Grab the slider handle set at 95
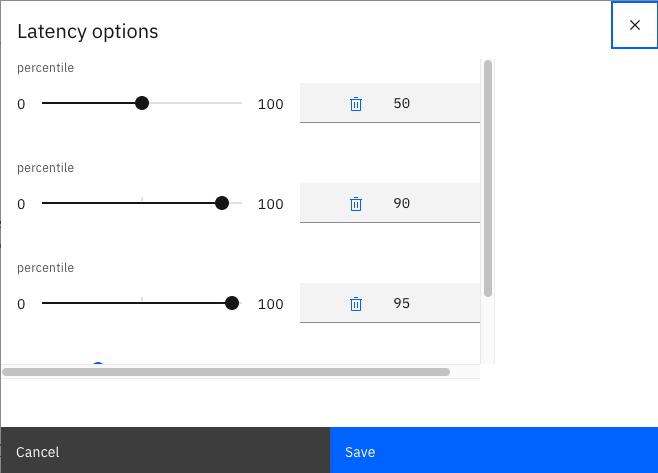 pos(232,303)
